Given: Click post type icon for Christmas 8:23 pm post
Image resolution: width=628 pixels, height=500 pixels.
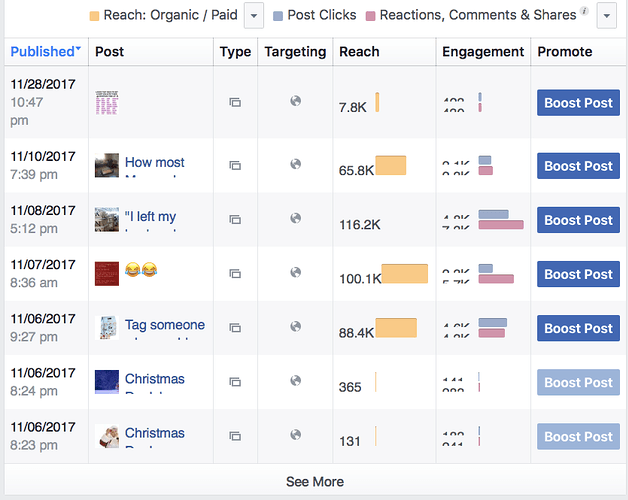Looking at the screenshot, I should tap(235, 436).
